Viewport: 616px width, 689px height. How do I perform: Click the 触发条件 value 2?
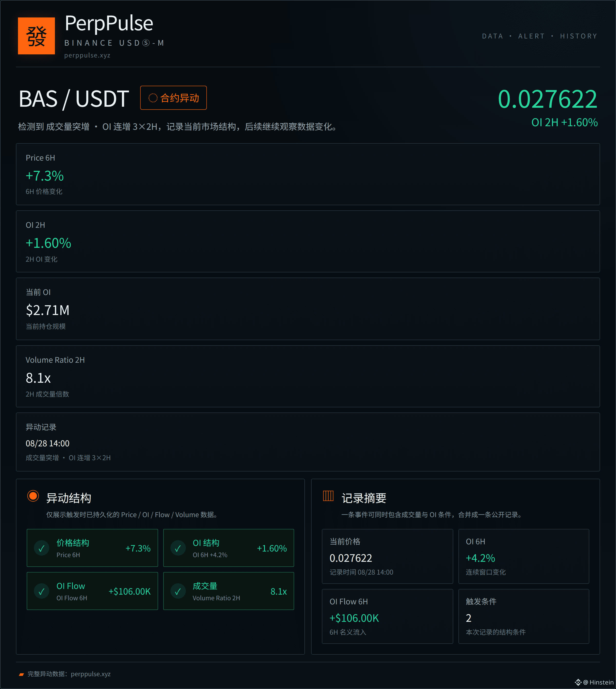(468, 618)
